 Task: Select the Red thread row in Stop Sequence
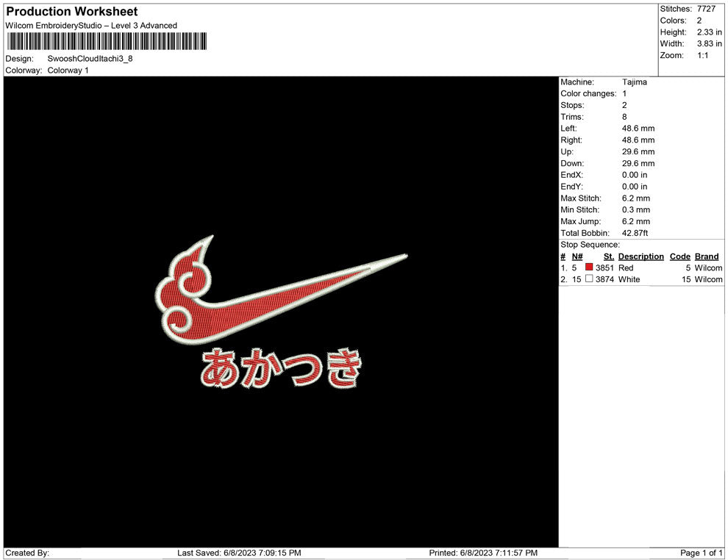(640, 268)
